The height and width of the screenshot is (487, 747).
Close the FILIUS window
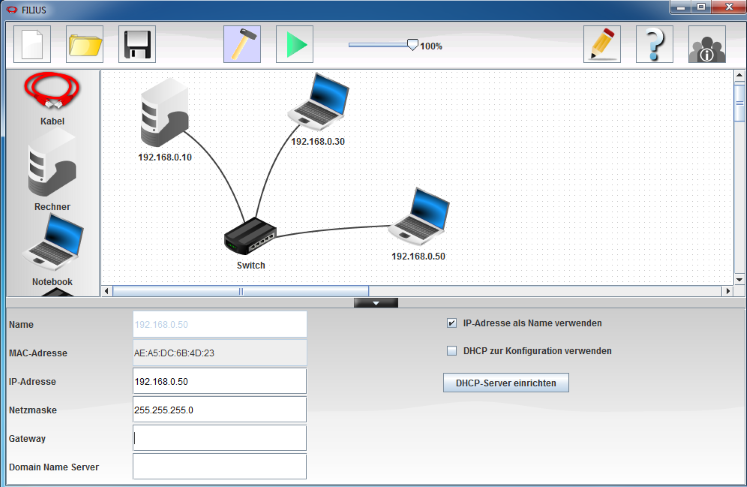[x=729, y=7]
